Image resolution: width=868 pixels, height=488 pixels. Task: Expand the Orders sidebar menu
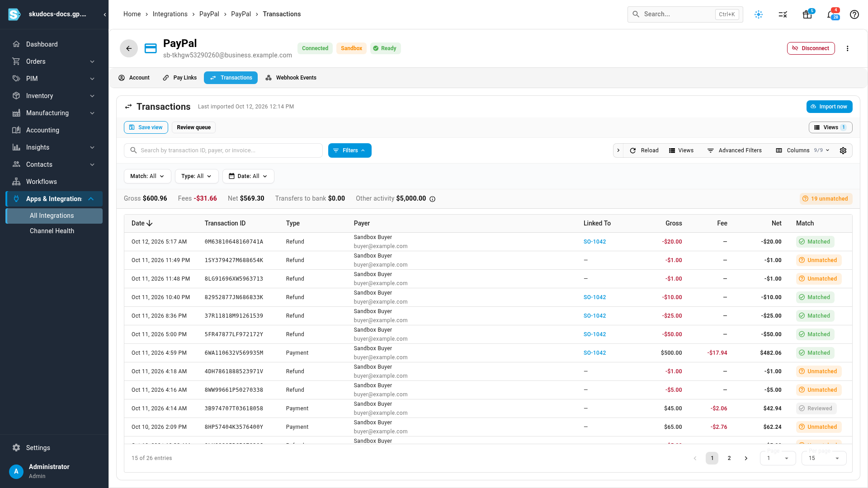point(54,61)
